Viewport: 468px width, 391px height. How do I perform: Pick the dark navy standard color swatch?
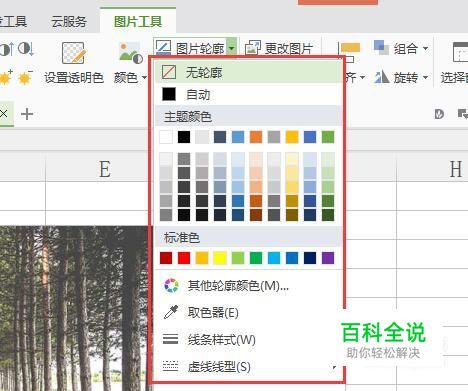(310, 258)
